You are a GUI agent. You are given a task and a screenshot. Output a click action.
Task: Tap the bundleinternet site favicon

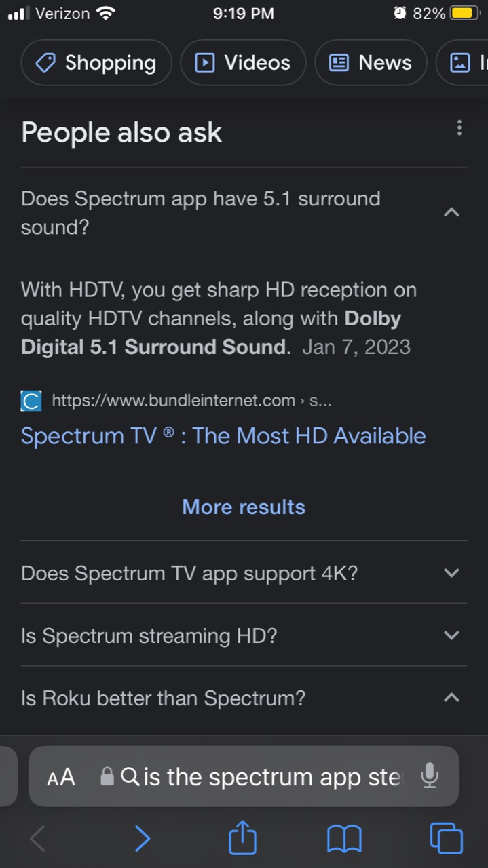pyautogui.click(x=31, y=401)
